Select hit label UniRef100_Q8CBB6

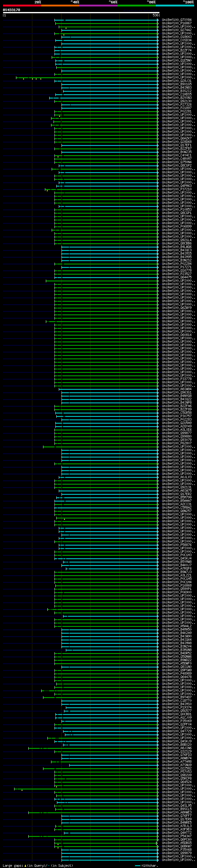[177, 243]
